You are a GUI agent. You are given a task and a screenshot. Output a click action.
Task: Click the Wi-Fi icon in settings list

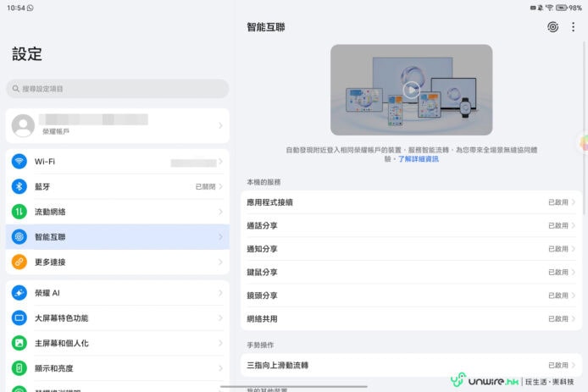click(19, 162)
